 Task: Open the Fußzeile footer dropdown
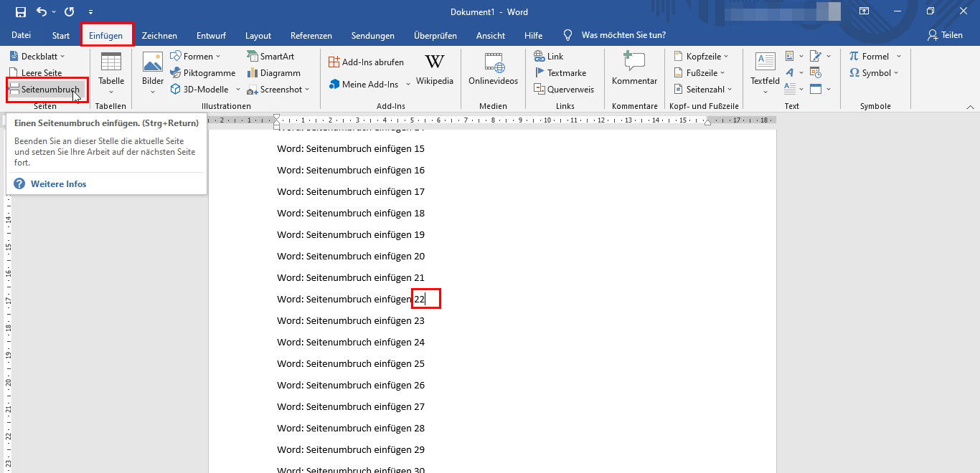tap(699, 72)
